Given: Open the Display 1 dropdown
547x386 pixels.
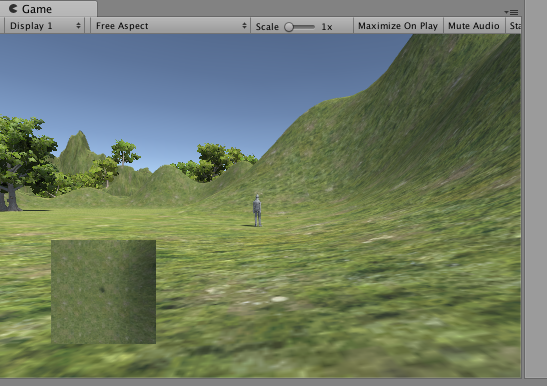Looking at the screenshot, I should (45, 26).
